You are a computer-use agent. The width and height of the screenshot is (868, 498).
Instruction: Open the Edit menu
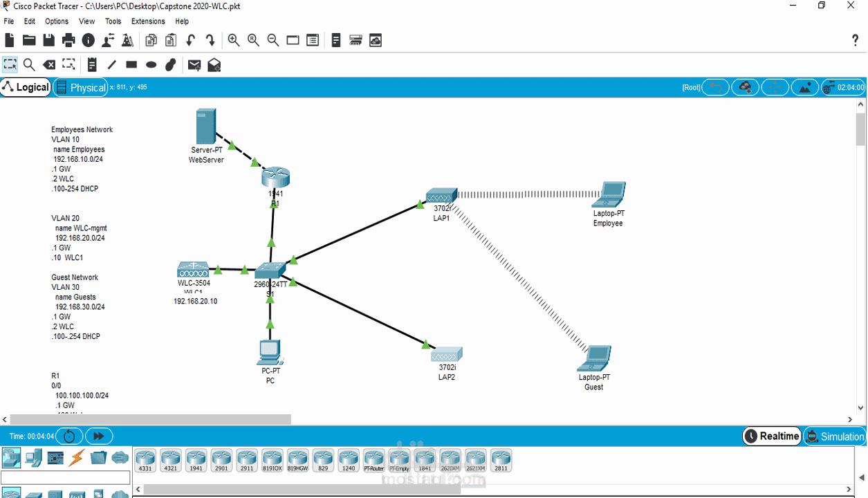coord(30,21)
